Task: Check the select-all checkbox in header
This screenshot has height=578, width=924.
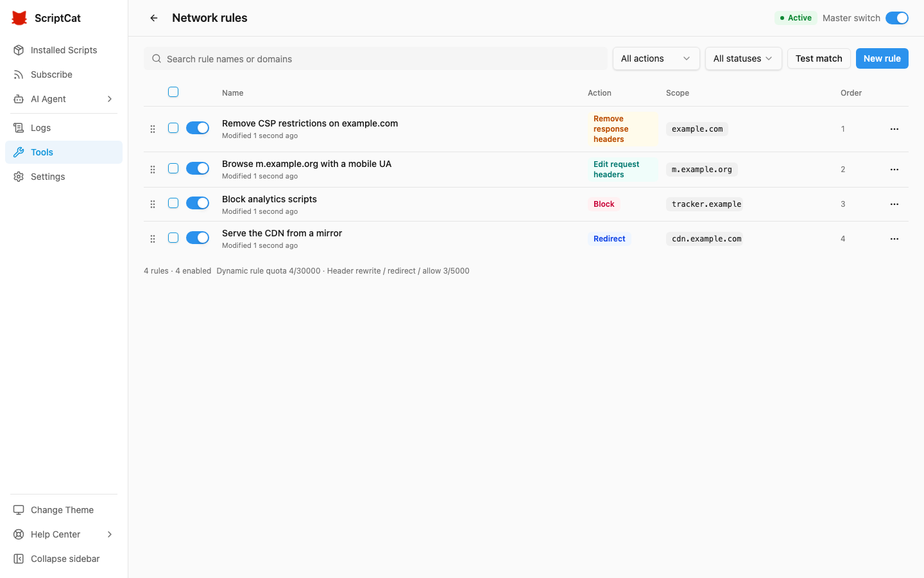Action: [173, 92]
